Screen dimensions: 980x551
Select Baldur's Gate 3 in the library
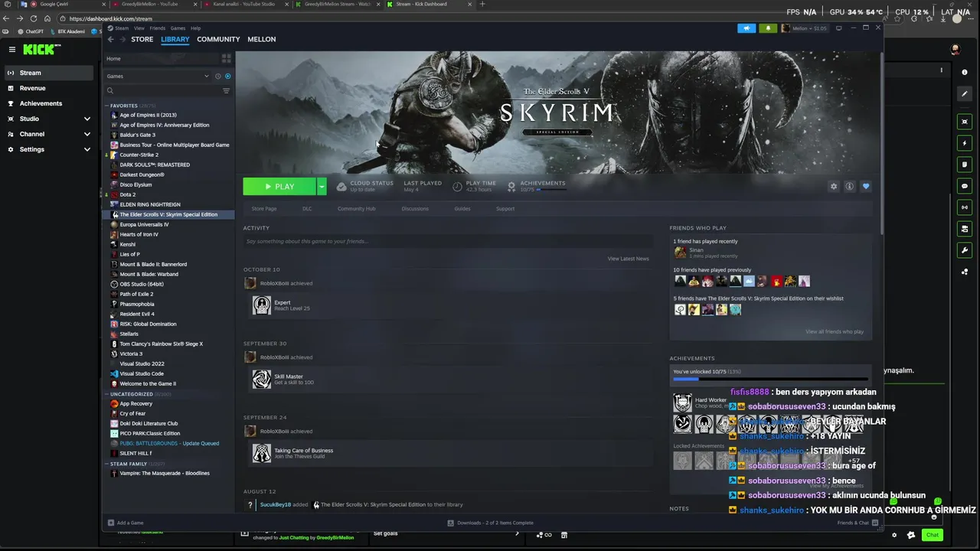[137, 135]
